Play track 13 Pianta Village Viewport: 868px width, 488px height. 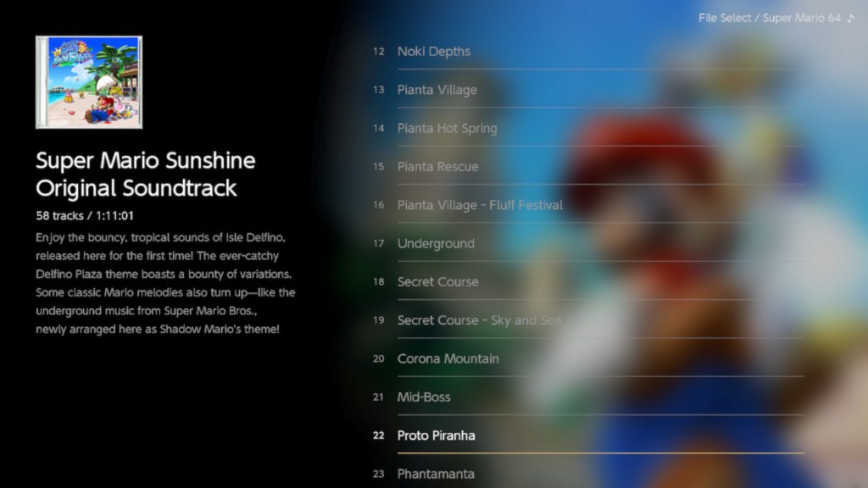pos(588,90)
